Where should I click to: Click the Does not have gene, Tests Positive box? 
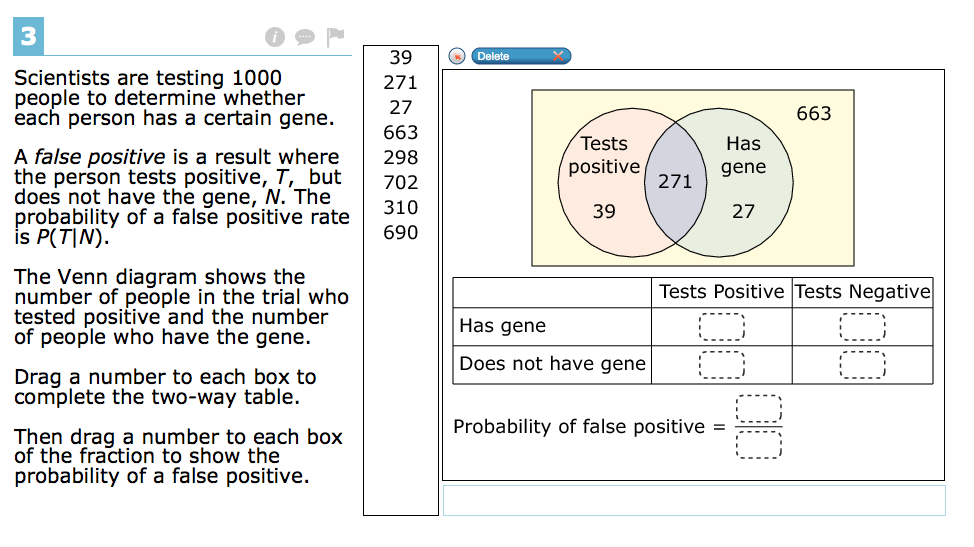(x=722, y=365)
